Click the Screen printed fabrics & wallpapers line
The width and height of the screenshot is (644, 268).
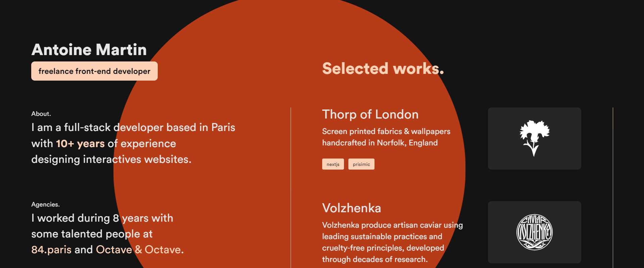point(386,131)
